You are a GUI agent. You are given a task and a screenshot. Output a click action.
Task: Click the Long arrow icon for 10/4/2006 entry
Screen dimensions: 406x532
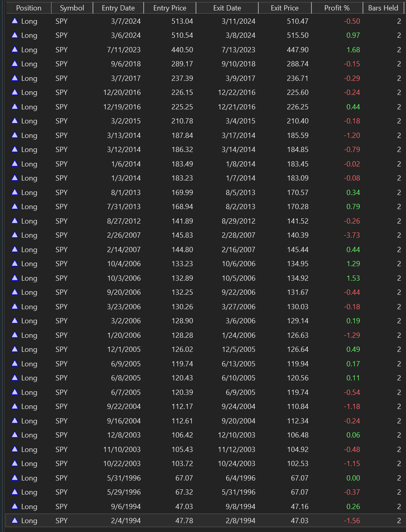(15, 263)
